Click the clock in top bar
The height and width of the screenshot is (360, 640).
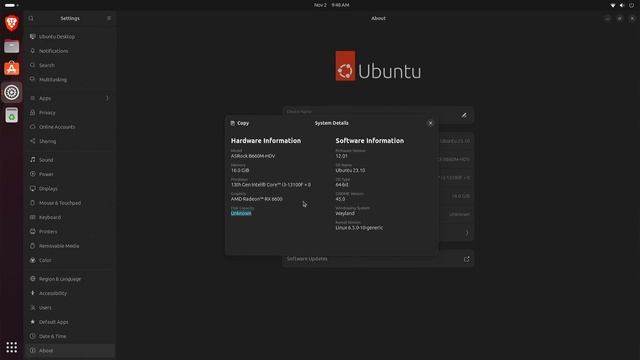(x=331, y=5)
